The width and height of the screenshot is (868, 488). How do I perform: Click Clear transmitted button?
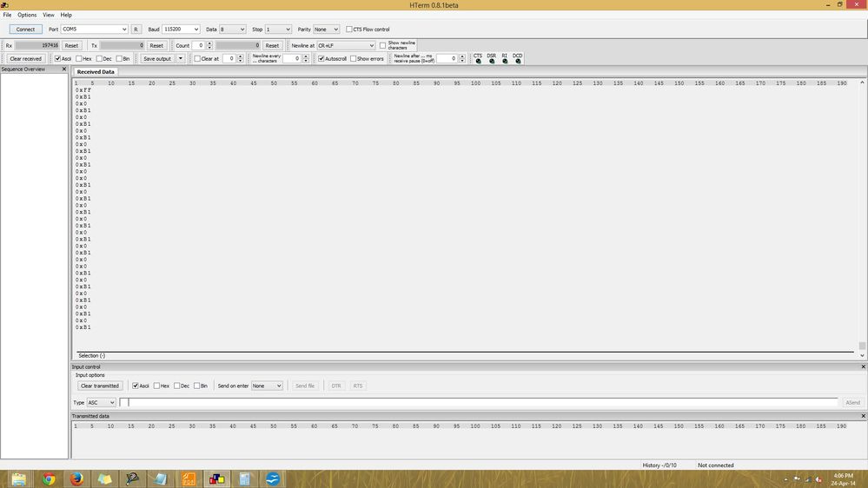[x=100, y=386]
